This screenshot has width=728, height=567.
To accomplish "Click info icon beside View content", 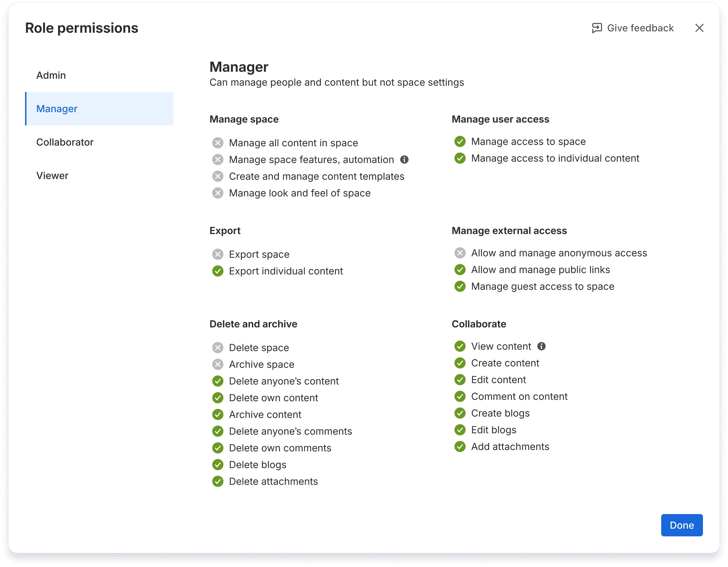I will 541,346.
